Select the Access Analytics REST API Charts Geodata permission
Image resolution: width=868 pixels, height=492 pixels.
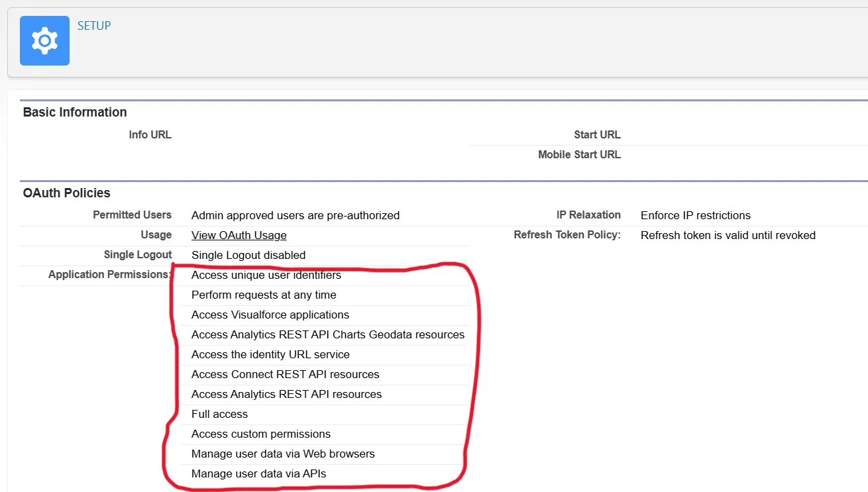click(328, 334)
